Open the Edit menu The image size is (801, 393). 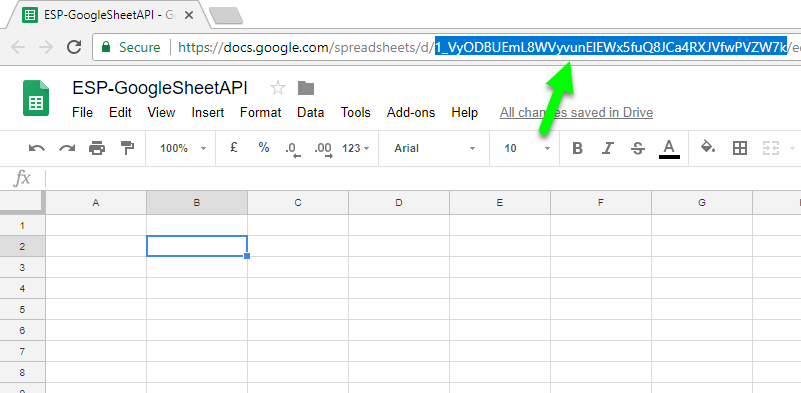pos(121,112)
